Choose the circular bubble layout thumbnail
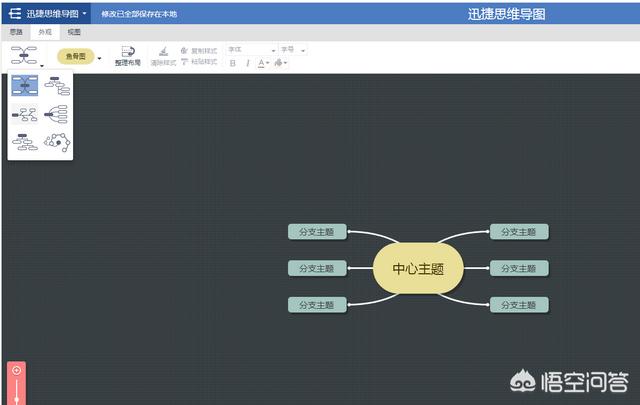 (x=57, y=142)
